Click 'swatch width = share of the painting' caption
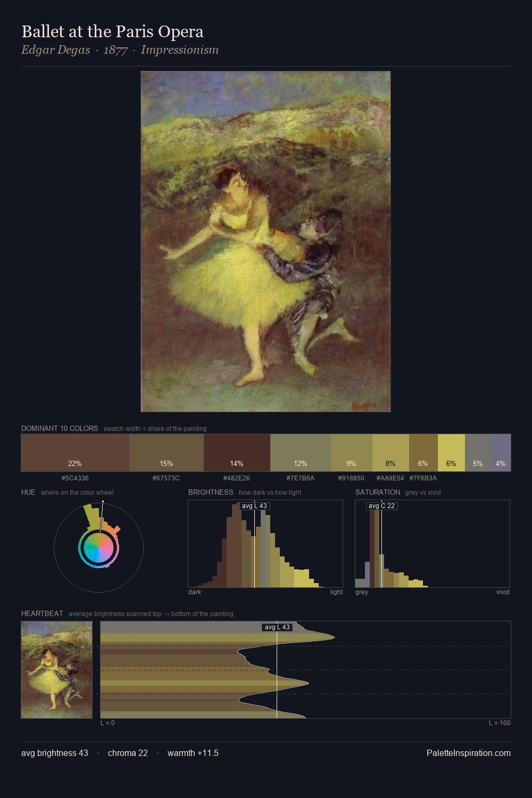The height and width of the screenshot is (798, 532). [x=155, y=428]
